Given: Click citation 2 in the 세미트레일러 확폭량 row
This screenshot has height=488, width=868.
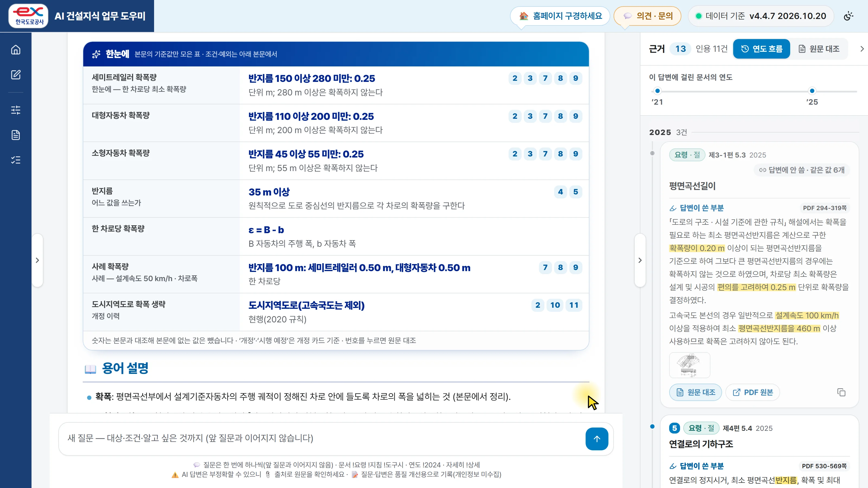Looking at the screenshot, I should coord(515,78).
